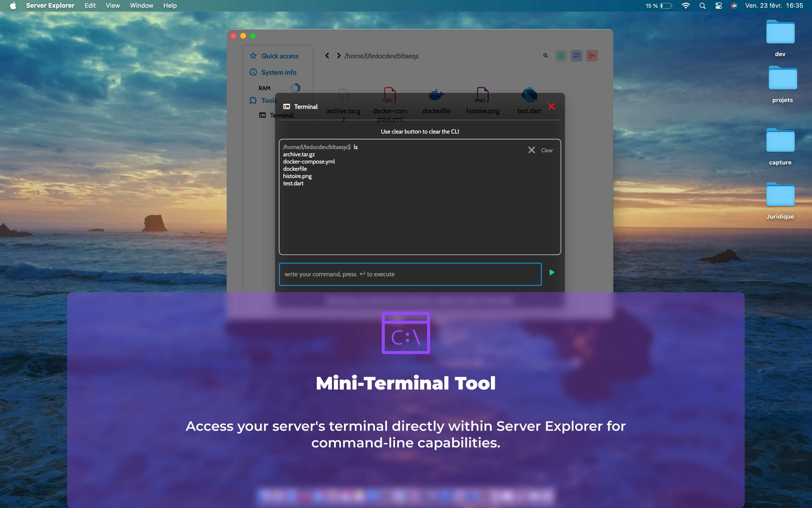The image size is (812, 508).
Task: Click the Siri icon in menu bar
Action: (734, 6)
